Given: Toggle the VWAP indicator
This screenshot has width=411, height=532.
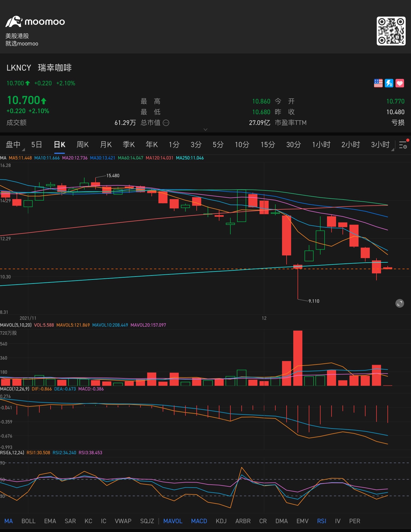Looking at the screenshot, I should pos(123,521).
